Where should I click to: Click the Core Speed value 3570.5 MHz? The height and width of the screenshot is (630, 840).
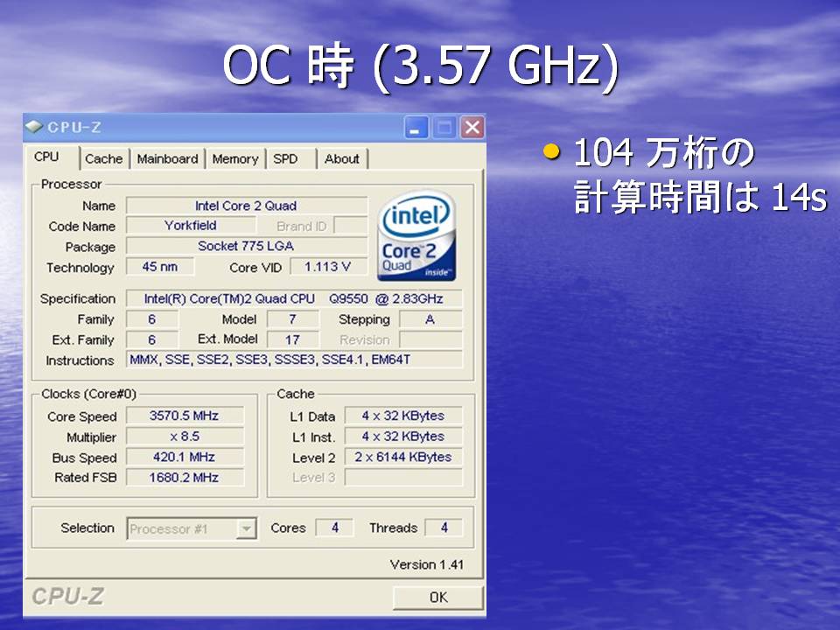(x=185, y=416)
